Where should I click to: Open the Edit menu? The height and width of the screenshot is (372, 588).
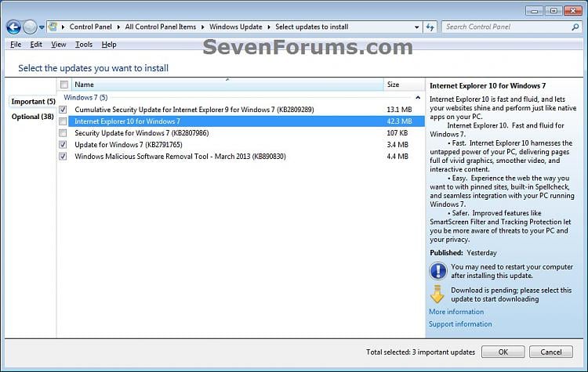[x=36, y=45]
